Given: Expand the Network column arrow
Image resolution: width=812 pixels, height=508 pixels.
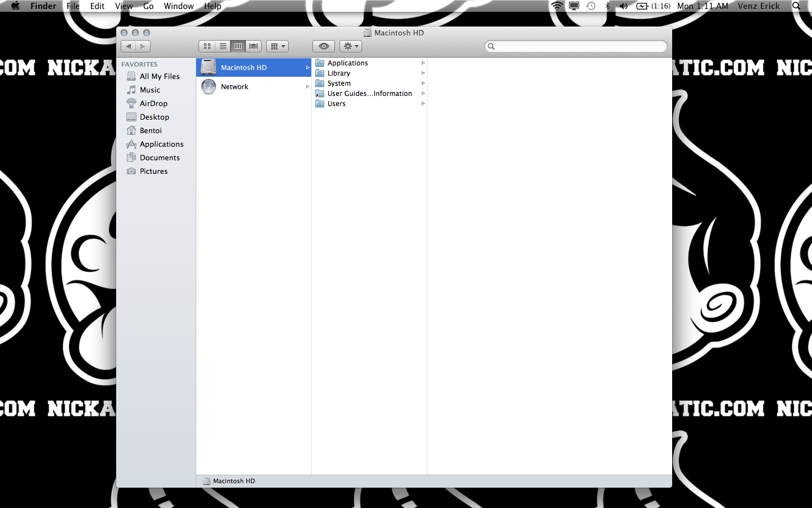Looking at the screenshot, I should tap(307, 86).
